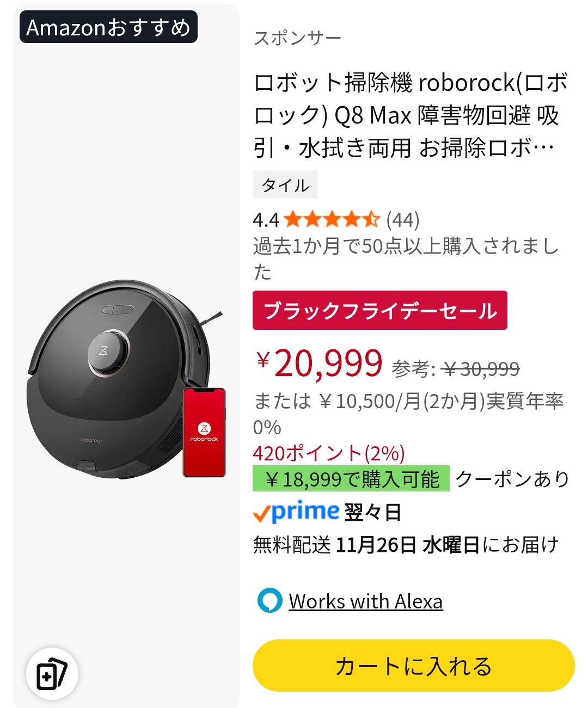Click the green ¥18,999で購入可能 coupon badge
Viewport: 588px width, 708px height.
[x=351, y=479]
